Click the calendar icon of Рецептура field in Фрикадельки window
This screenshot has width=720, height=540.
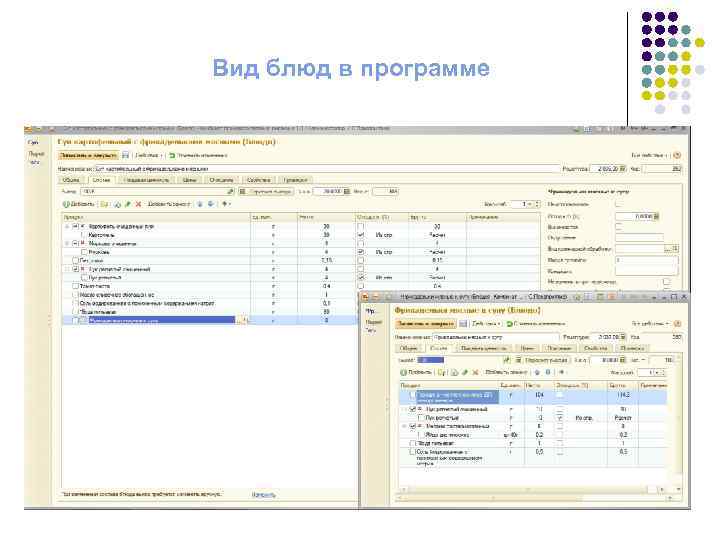click(x=623, y=337)
